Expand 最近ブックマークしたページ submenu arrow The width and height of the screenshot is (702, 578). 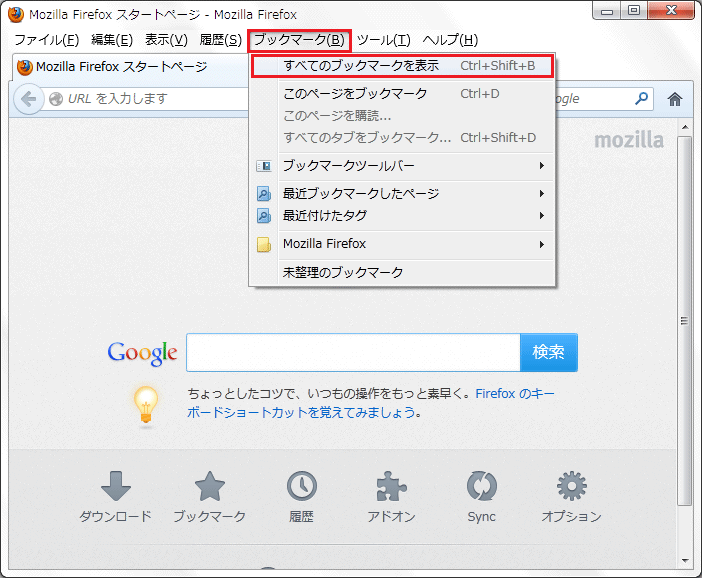[x=542, y=193]
